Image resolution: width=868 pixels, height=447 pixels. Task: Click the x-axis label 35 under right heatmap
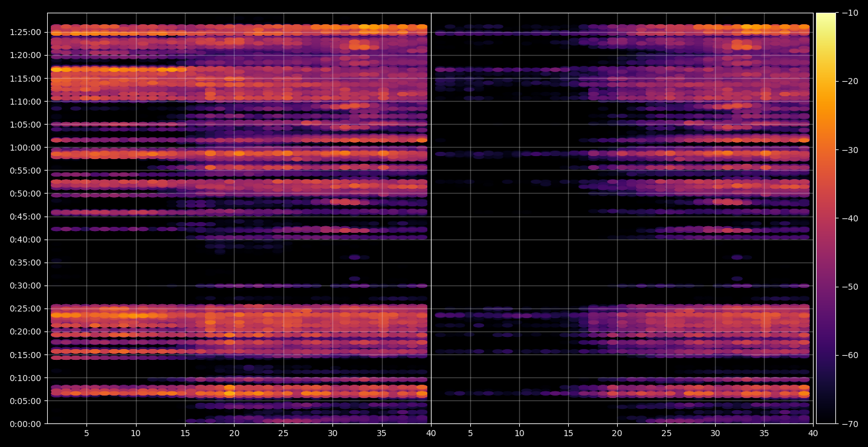[764, 433]
